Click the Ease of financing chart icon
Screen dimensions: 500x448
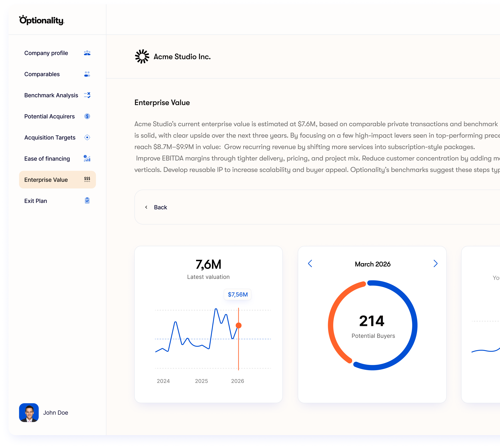(87, 158)
